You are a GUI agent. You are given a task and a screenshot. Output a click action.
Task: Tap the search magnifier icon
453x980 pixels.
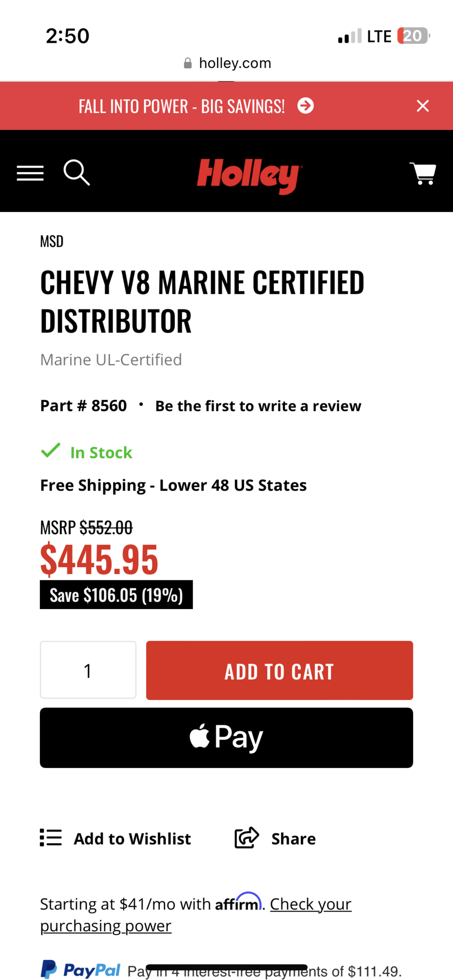tap(76, 173)
